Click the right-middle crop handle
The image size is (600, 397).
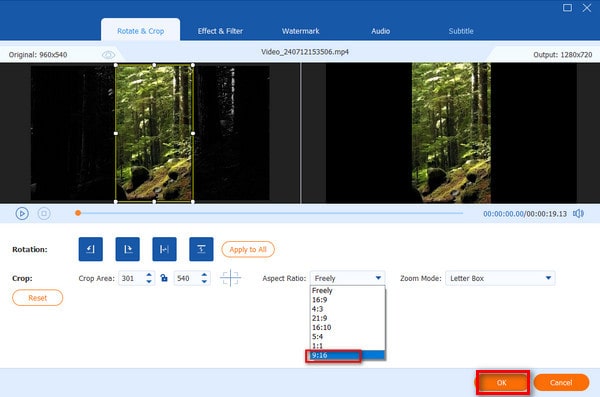click(x=193, y=133)
